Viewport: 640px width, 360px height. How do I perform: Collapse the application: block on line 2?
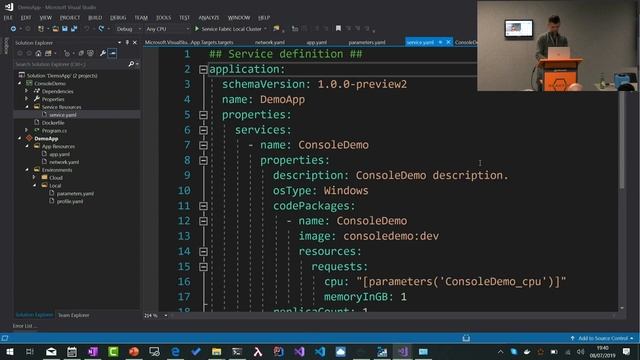[203, 69]
